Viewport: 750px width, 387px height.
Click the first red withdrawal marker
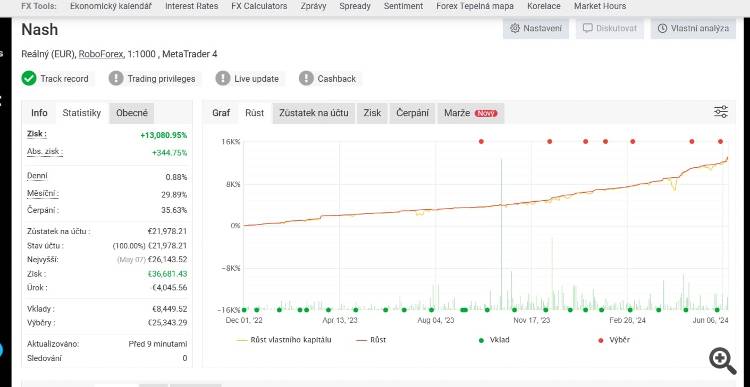pos(481,142)
